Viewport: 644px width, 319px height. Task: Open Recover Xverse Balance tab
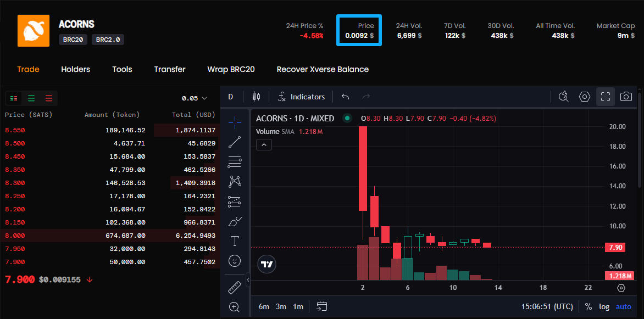click(x=323, y=69)
